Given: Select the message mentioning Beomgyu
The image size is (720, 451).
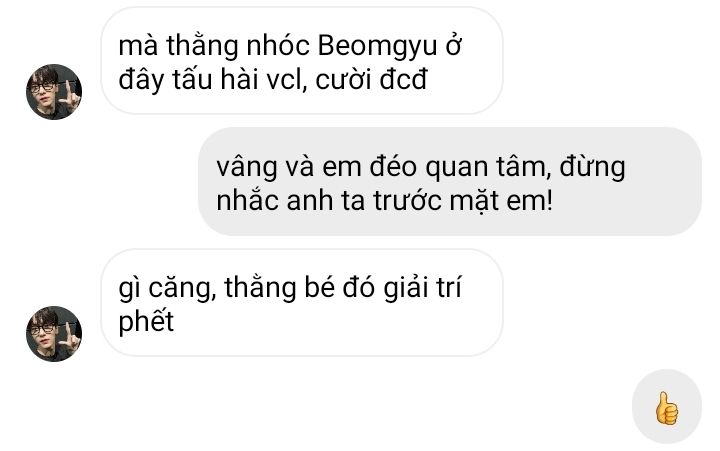Looking at the screenshot, I should pyautogui.click(x=302, y=61).
